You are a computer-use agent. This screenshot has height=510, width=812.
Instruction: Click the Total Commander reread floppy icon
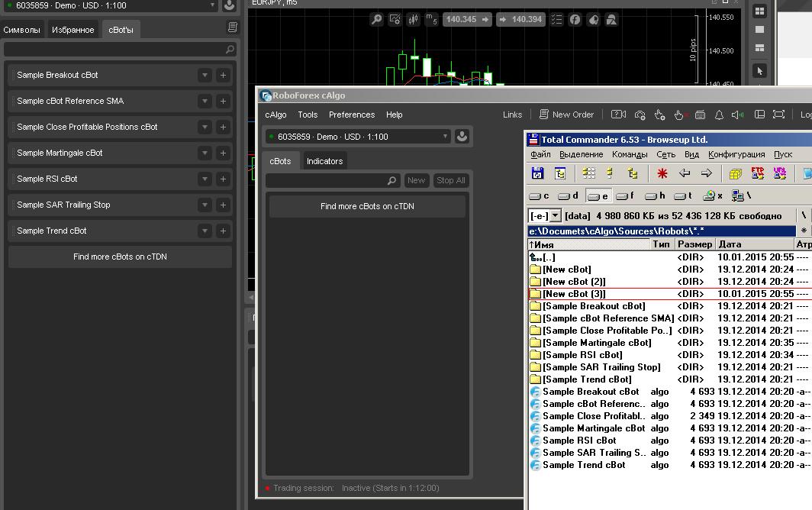(537, 173)
